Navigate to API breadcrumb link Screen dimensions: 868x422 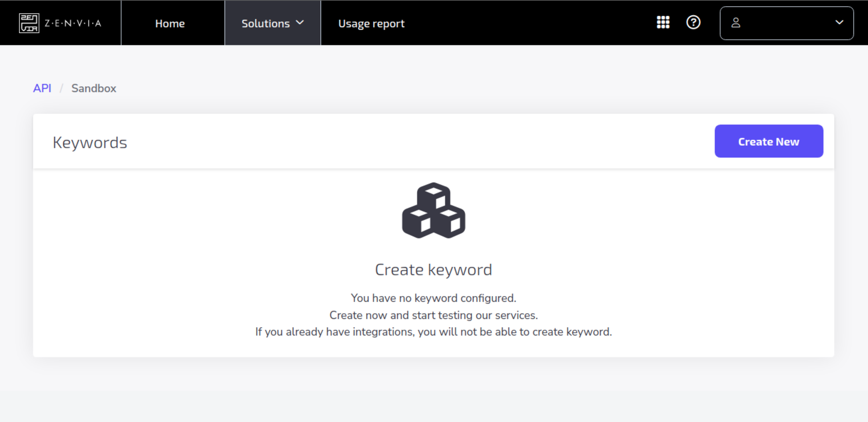click(42, 88)
